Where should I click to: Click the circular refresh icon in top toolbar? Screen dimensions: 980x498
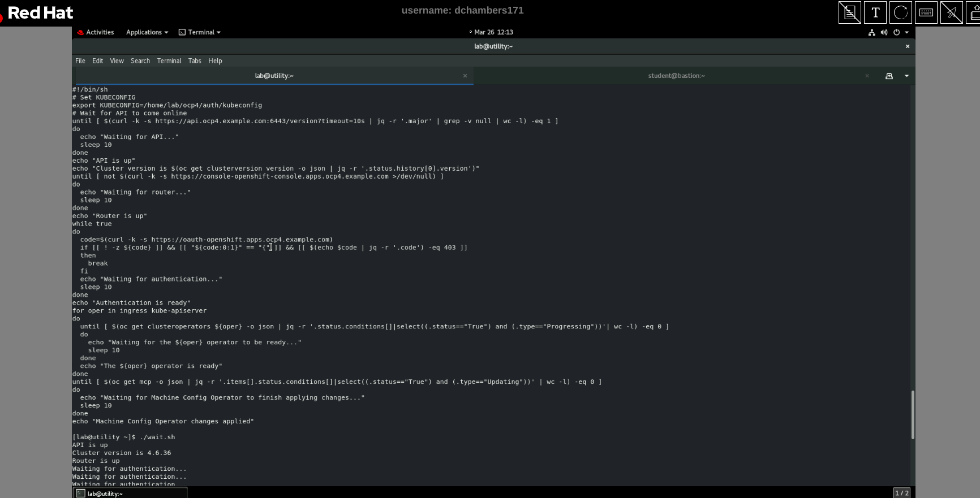click(901, 12)
